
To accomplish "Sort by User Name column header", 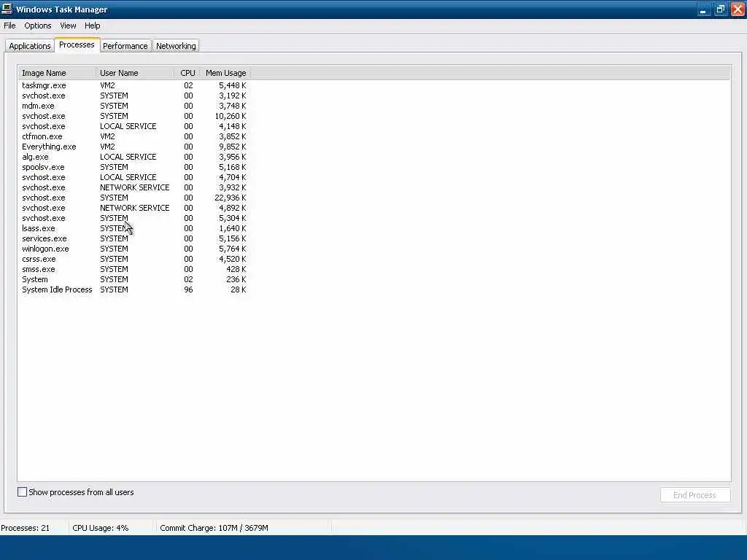I will click(135, 73).
